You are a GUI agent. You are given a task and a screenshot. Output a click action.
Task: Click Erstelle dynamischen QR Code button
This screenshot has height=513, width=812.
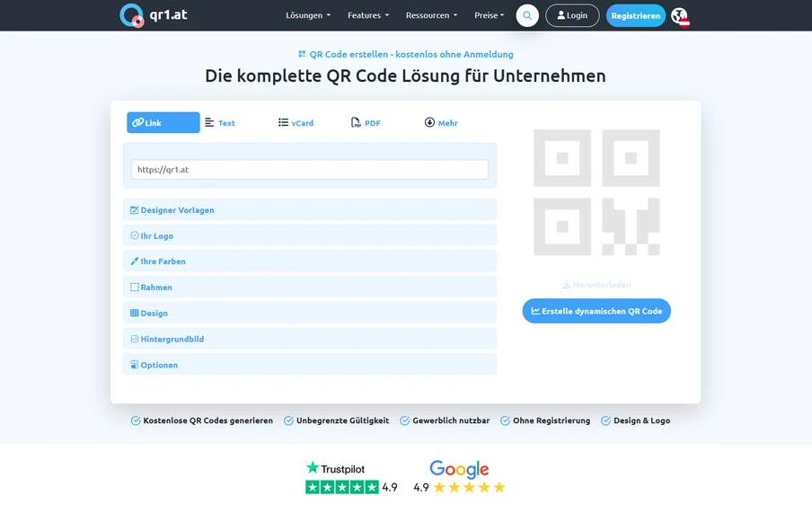(596, 311)
